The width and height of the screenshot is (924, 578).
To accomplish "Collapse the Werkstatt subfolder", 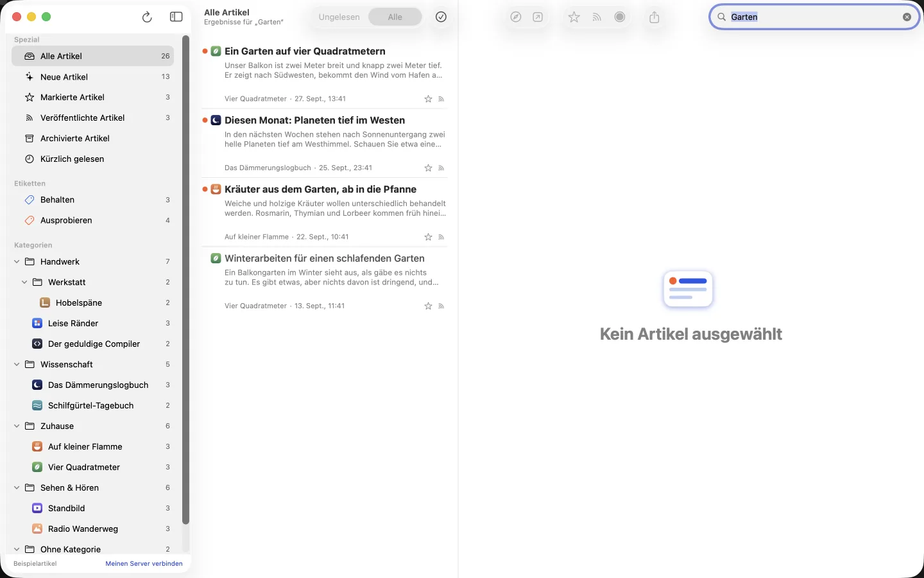I will [24, 282].
